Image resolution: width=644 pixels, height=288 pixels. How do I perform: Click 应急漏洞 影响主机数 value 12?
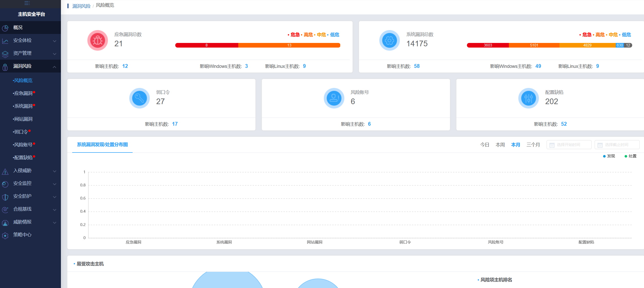tap(125, 66)
